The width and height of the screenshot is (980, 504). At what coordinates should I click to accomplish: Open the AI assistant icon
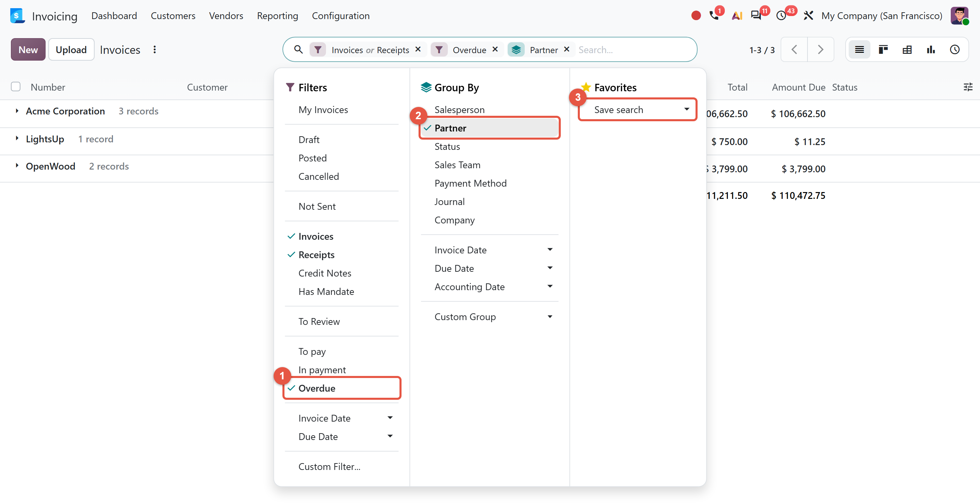tap(737, 16)
